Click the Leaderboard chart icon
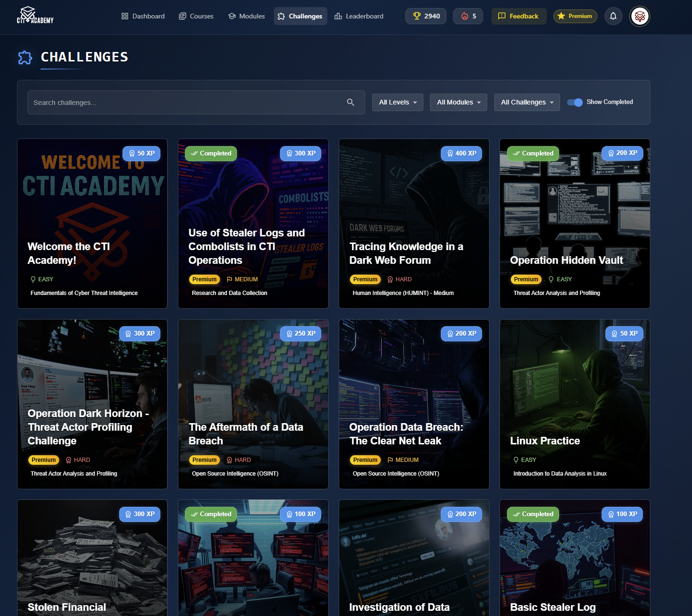The height and width of the screenshot is (616, 692). (x=338, y=16)
